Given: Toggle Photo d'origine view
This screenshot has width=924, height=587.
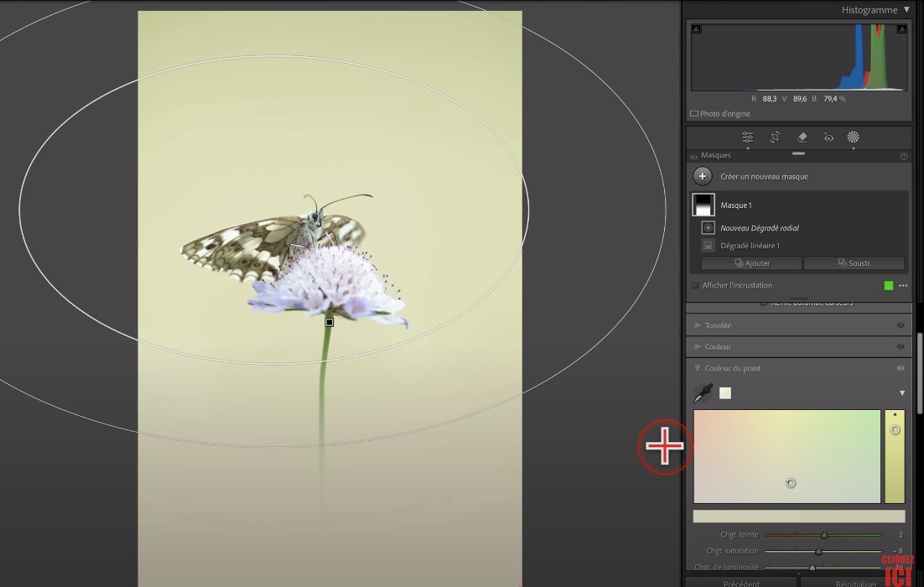Looking at the screenshot, I should coord(694,114).
